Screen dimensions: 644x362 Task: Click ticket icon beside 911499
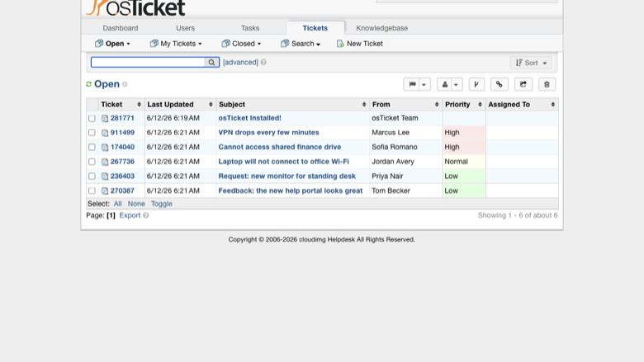click(105, 133)
